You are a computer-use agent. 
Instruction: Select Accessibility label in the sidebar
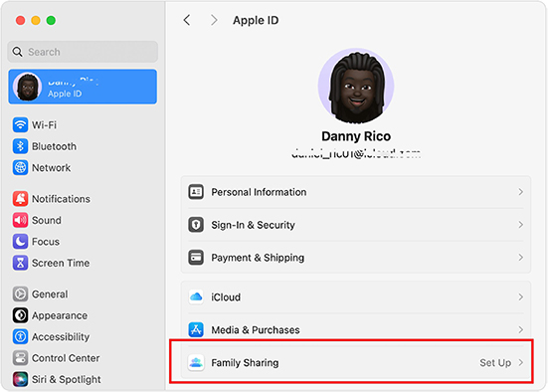point(61,337)
